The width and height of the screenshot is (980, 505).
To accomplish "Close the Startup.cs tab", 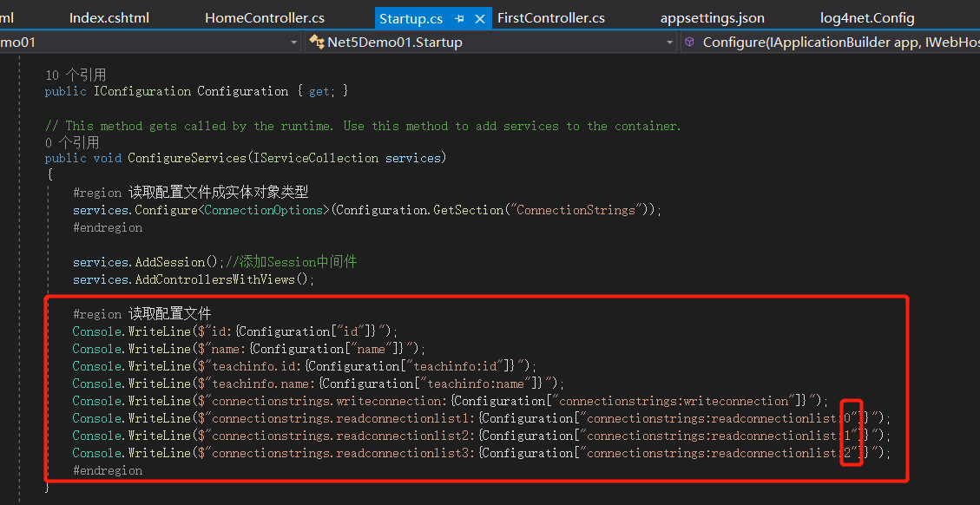I will [x=480, y=19].
